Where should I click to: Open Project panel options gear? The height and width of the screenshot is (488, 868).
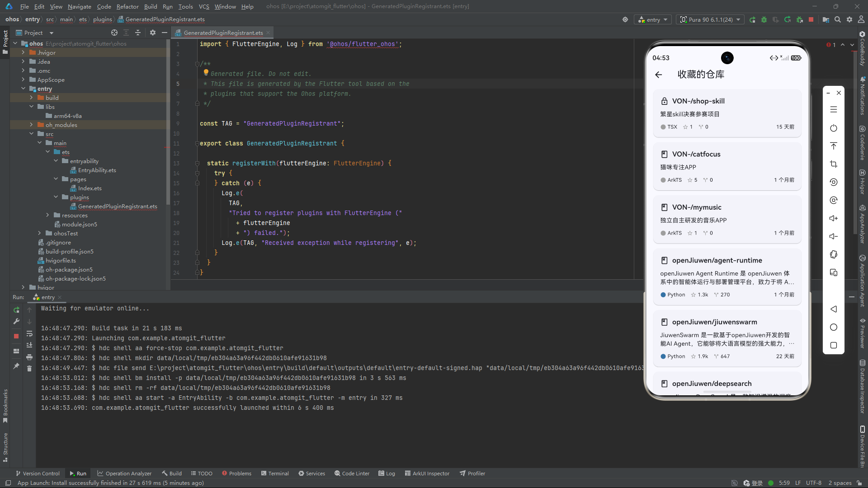pyautogui.click(x=153, y=33)
